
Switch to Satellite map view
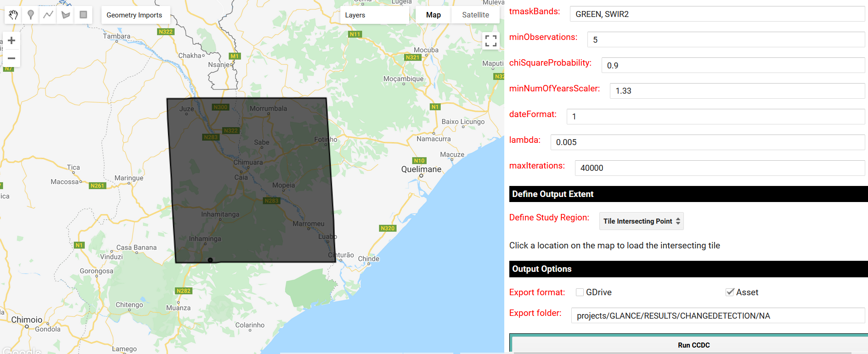tap(475, 15)
